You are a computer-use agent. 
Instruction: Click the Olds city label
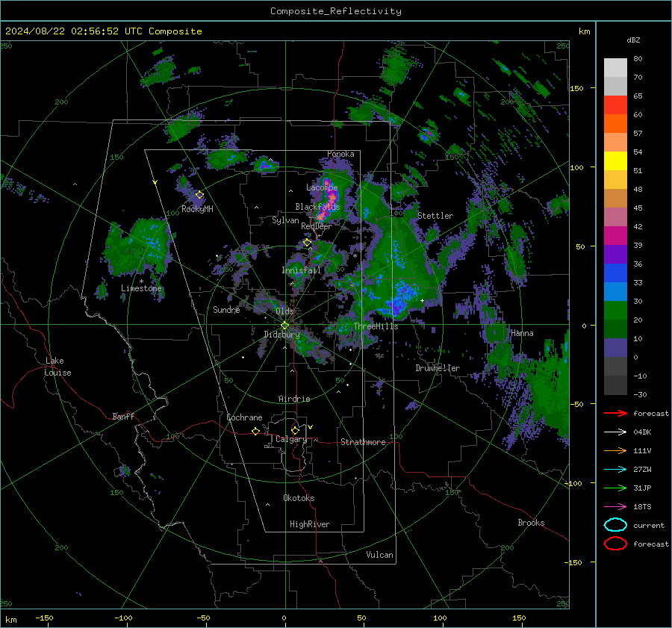pyautogui.click(x=284, y=311)
